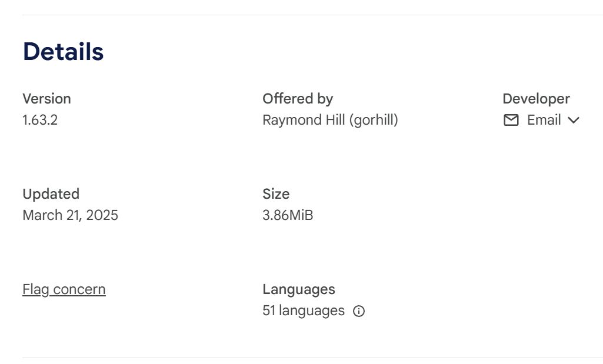Click the Email text under Developer
603x364 pixels.
(544, 120)
